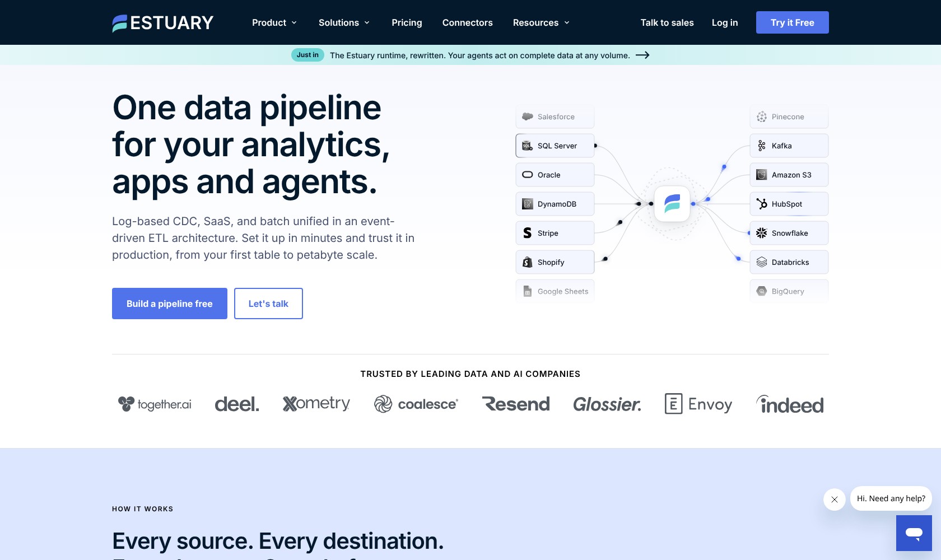Click the Oracle connector icon
This screenshot has width=941, height=560.
(x=527, y=175)
